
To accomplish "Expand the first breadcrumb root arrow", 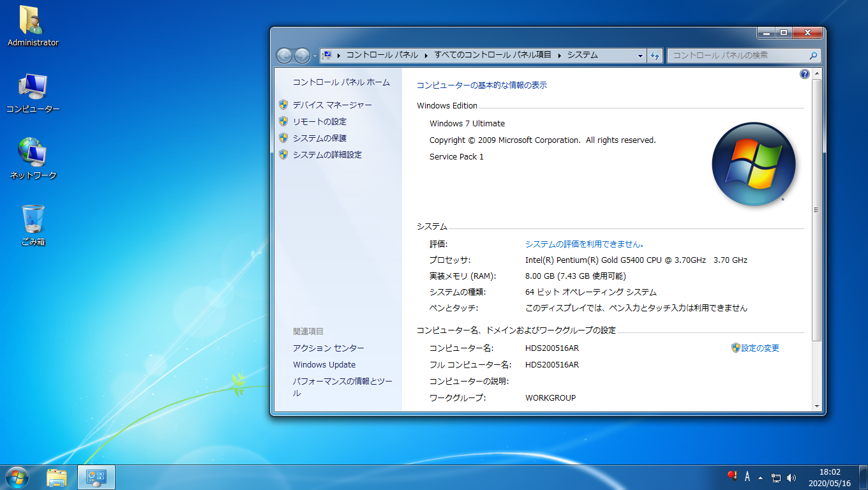I will pyautogui.click(x=339, y=55).
